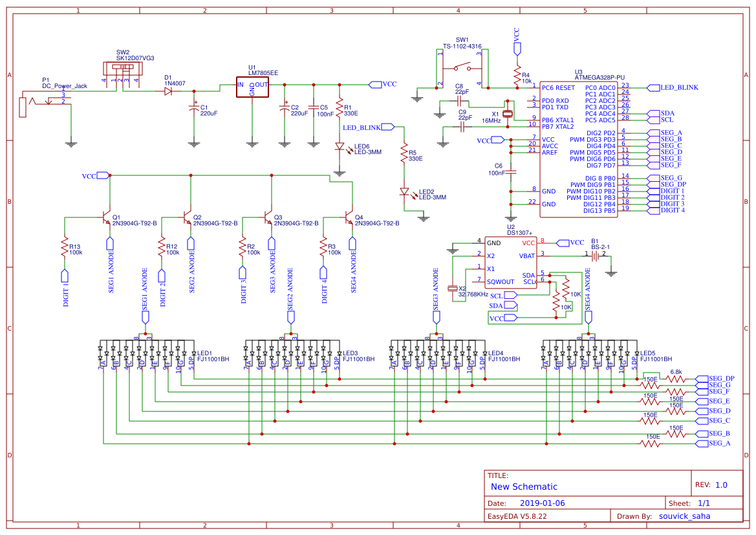Click transistor Q1 2N3904G symbol
Image resolution: width=756 pixels, height=535 pixels.
click(105, 217)
